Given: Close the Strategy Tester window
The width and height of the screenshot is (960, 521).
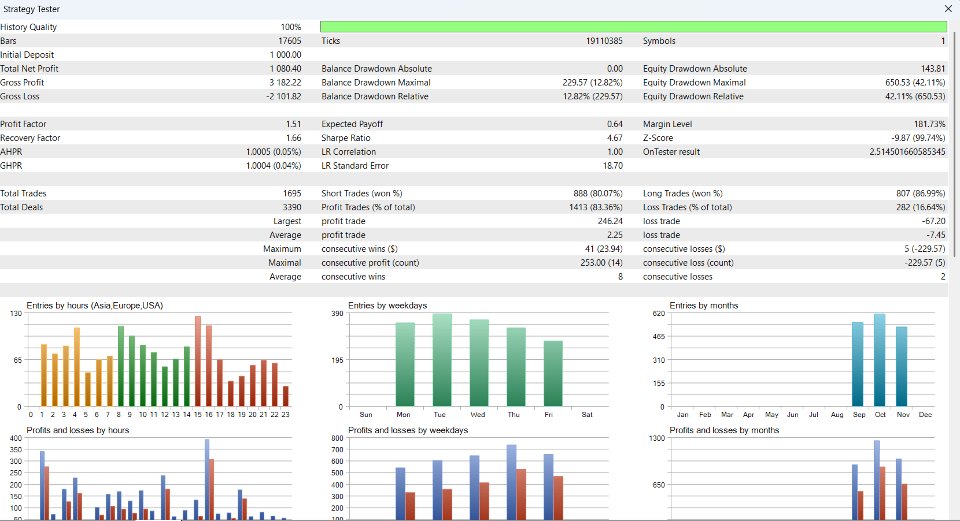Looking at the screenshot, I should (948, 9).
